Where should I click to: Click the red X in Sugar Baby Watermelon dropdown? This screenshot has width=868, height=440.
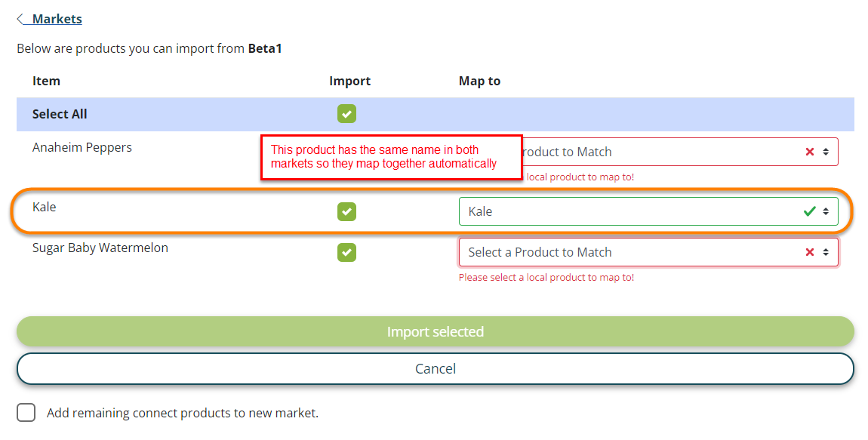point(810,252)
